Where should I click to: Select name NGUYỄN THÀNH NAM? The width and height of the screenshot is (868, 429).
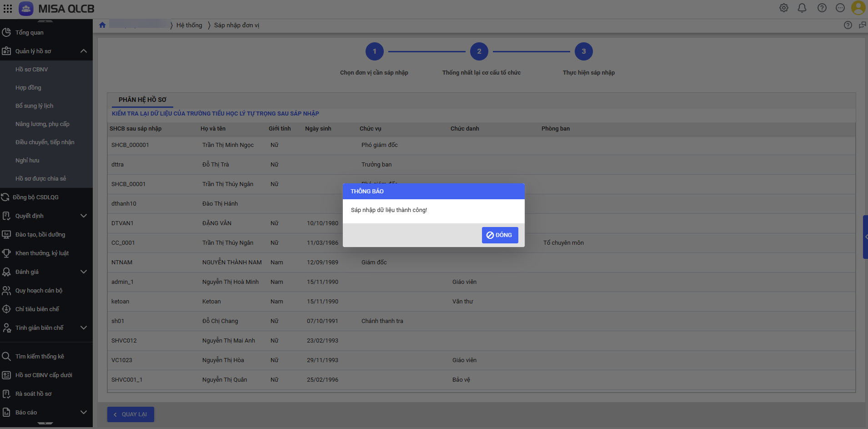click(x=232, y=262)
